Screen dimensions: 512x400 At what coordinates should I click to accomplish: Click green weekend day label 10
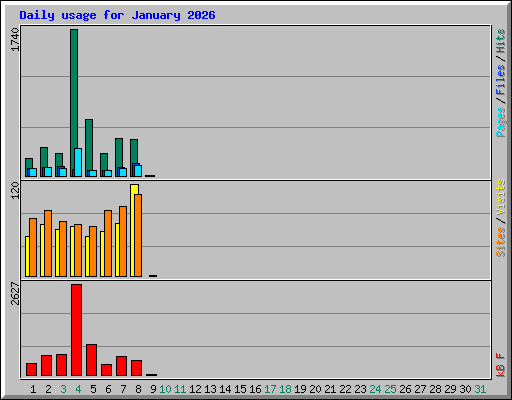(165, 389)
